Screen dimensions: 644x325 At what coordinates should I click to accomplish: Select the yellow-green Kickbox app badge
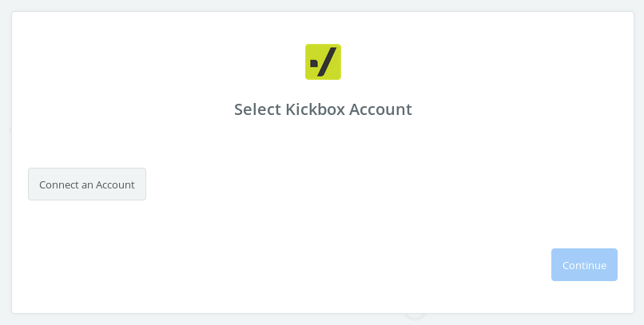tap(323, 62)
